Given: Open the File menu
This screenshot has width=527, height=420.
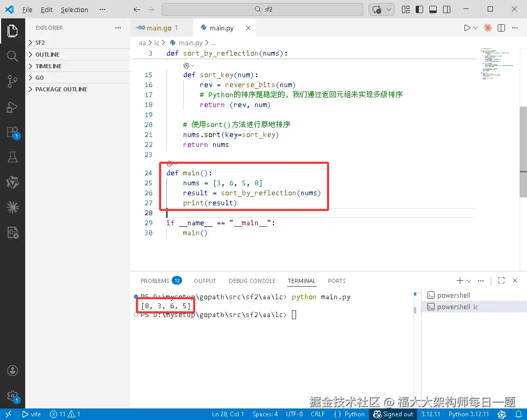Looking at the screenshot, I should click(27, 10).
